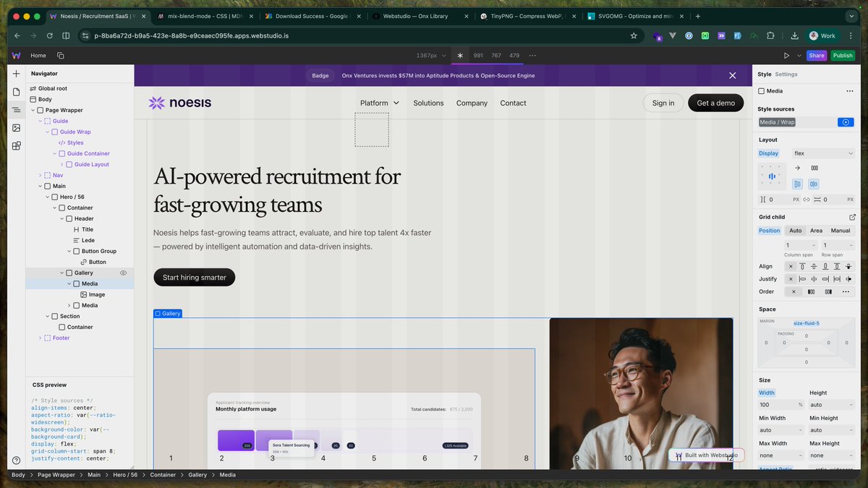Close the announcement badge banner
The image size is (868, 488).
coord(732,75)
